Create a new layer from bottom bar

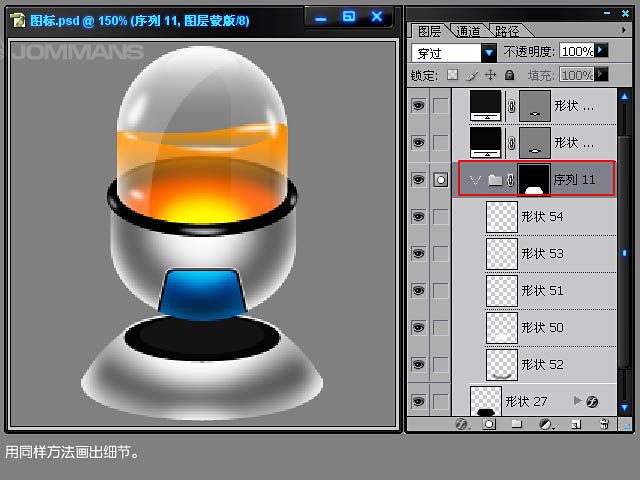[x=576, y=424]
